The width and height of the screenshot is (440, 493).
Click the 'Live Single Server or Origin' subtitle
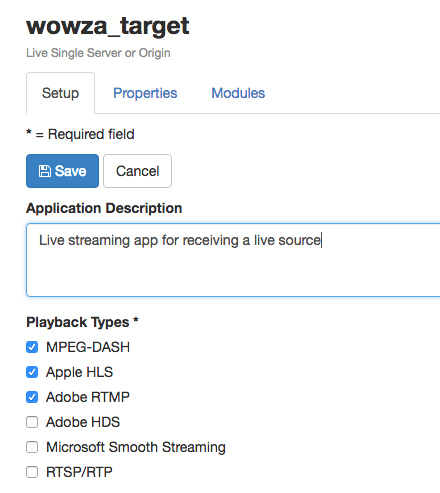pyautogui.click(x=98, y=53)
